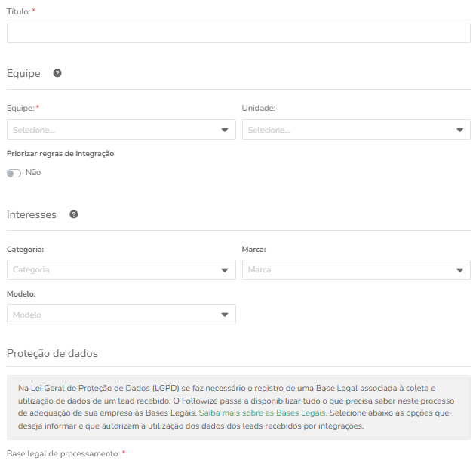This screenshot has width=476, height=464.
Task: Click the caret arrow in Unidade select
Action: click(x=460, y=130)
